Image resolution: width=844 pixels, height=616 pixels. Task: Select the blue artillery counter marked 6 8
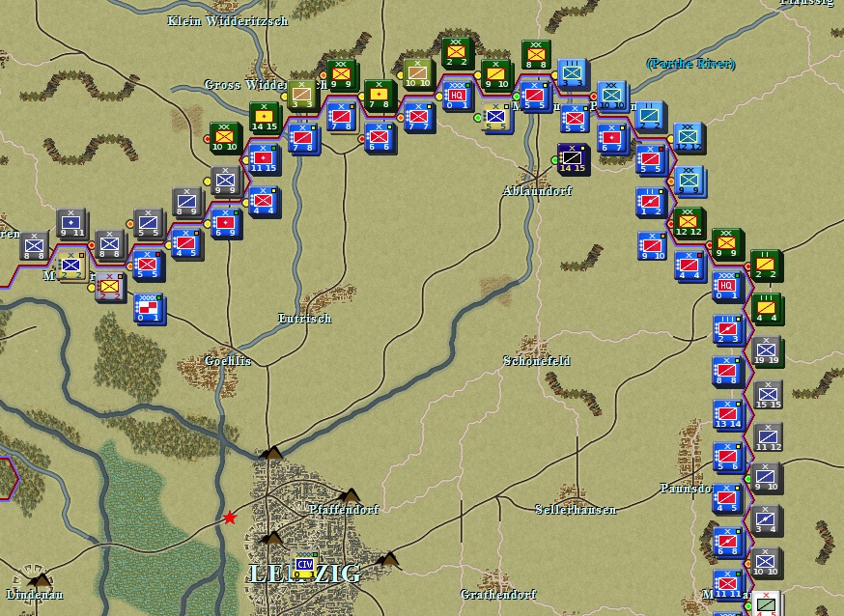728,543
